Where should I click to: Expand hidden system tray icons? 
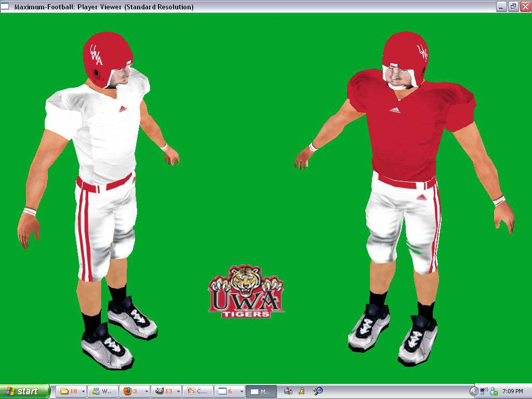(474, 392)
